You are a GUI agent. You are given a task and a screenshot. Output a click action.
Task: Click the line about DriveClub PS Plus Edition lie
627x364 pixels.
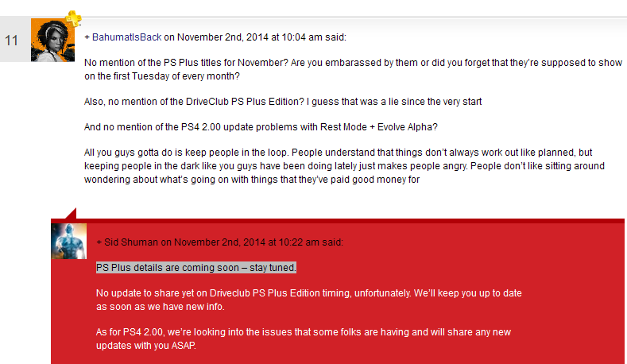click(x=283, y=102)
